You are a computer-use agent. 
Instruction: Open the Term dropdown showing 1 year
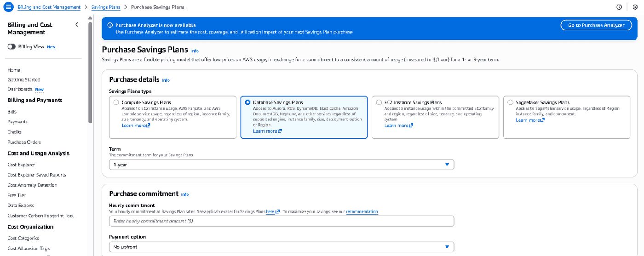click(x=282, y=165)
